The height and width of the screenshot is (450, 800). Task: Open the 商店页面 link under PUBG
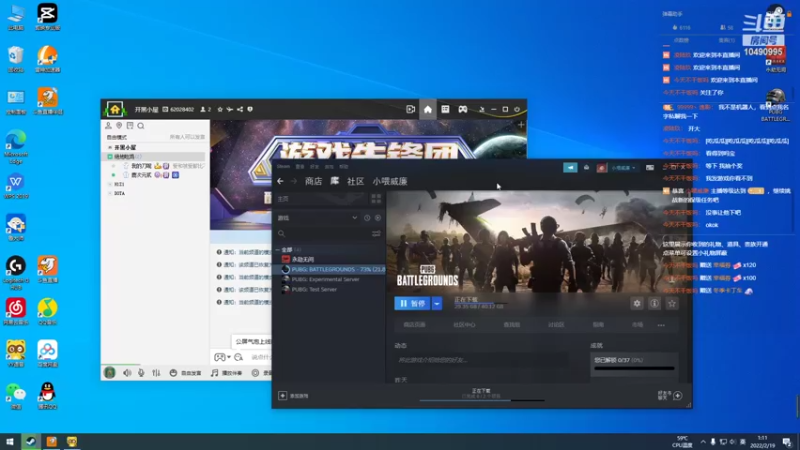click(414, 324)
